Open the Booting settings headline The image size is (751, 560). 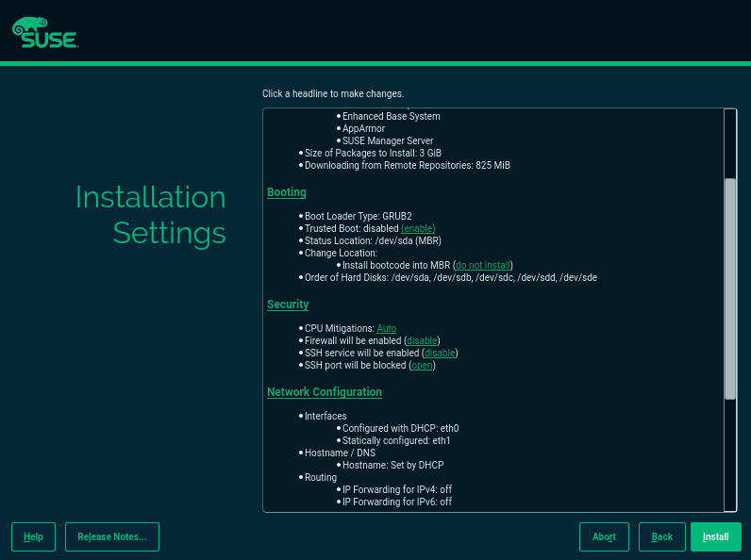click(287, 192)
